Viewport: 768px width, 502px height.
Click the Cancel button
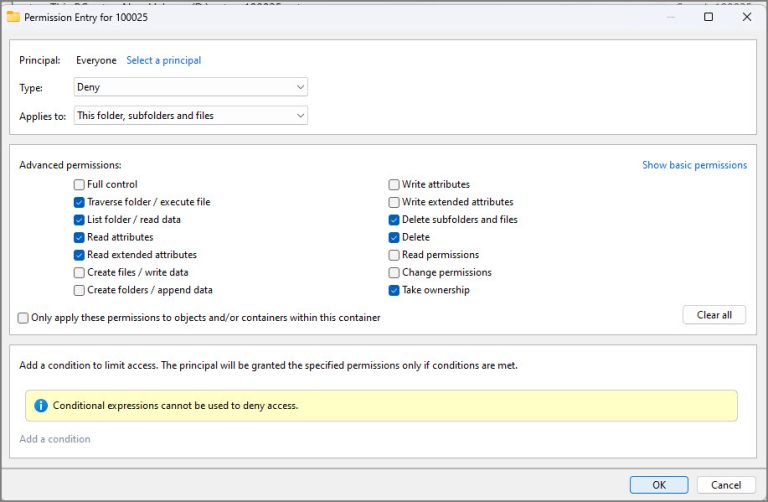tap(726, 485)
